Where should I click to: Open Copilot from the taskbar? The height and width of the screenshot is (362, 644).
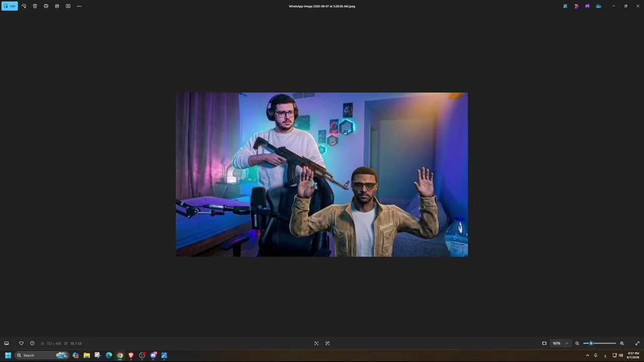click(75, 355)
